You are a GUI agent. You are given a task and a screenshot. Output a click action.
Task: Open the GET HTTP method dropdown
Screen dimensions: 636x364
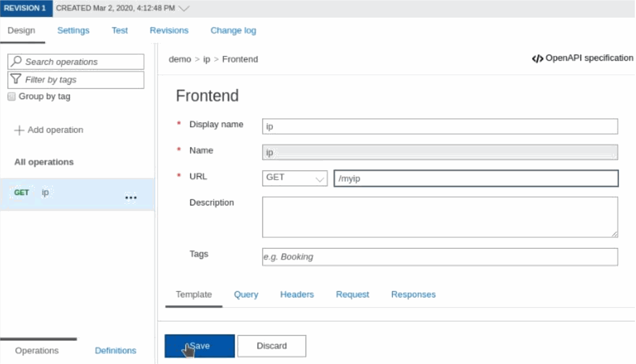295,178
